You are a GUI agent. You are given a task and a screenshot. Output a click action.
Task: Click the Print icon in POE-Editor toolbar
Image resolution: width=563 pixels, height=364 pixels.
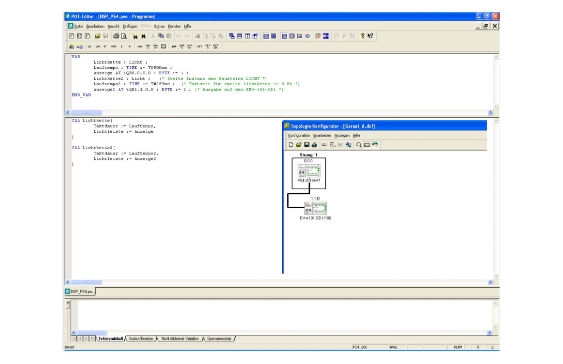click(x=116, y=36)
